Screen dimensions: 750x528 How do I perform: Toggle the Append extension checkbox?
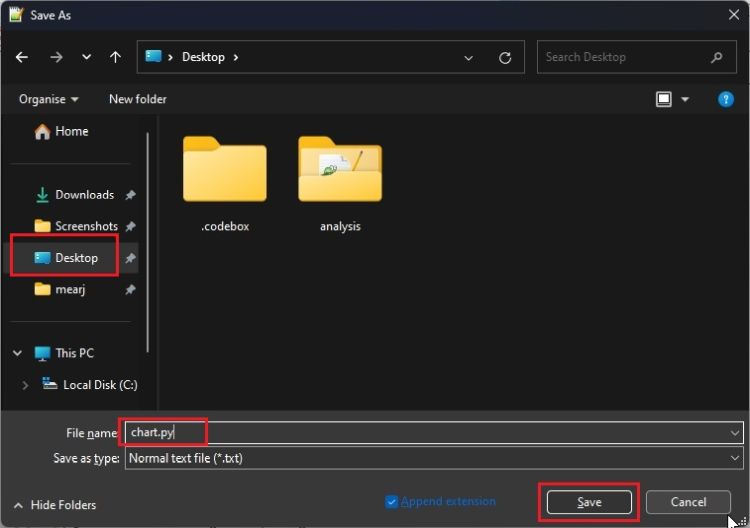391,502
